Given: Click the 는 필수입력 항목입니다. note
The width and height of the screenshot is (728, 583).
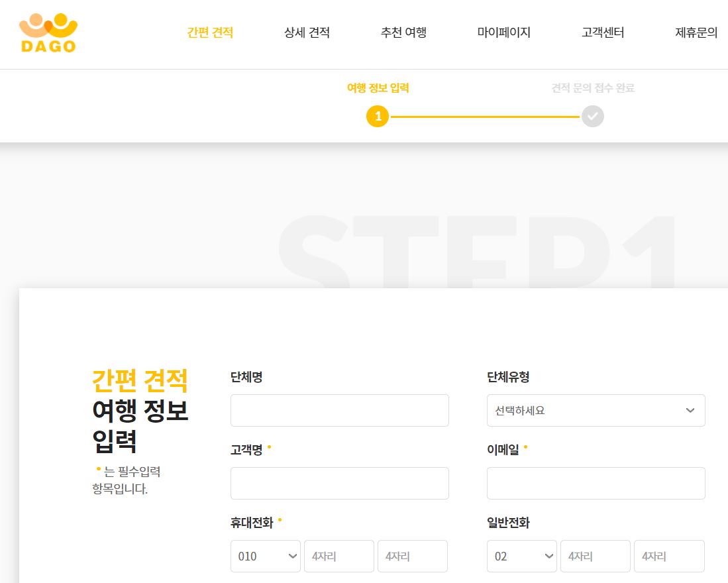Looking at the screenshot, I should pos(127,480).
